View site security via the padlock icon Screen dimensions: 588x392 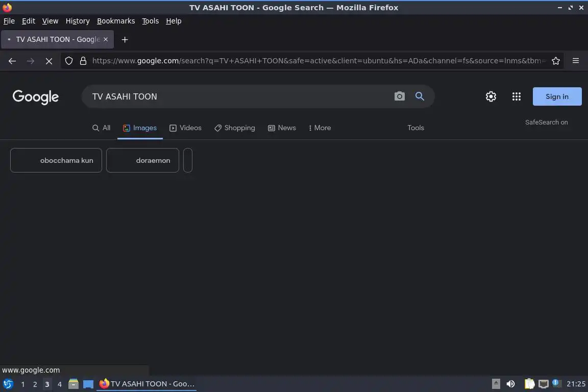(83, 61)
